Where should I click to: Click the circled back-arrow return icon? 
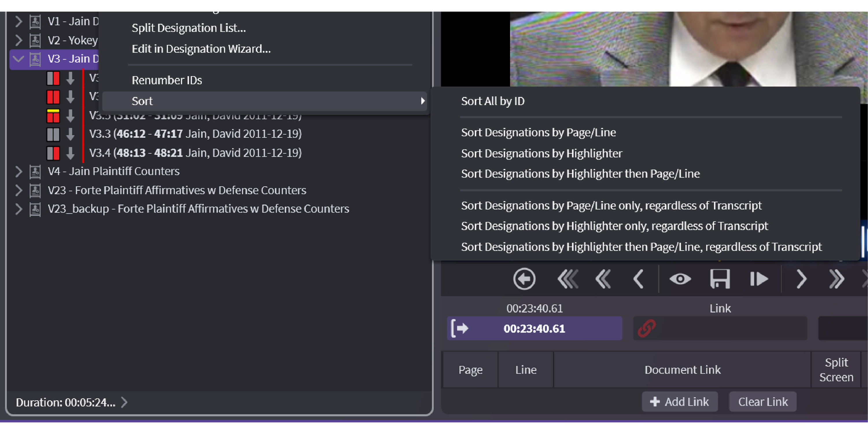pos(524,279)
